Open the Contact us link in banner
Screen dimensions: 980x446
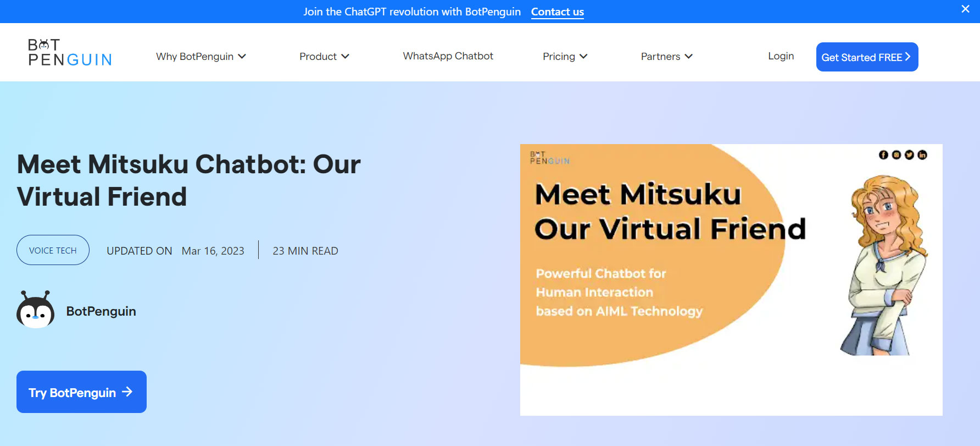(557, 12)
